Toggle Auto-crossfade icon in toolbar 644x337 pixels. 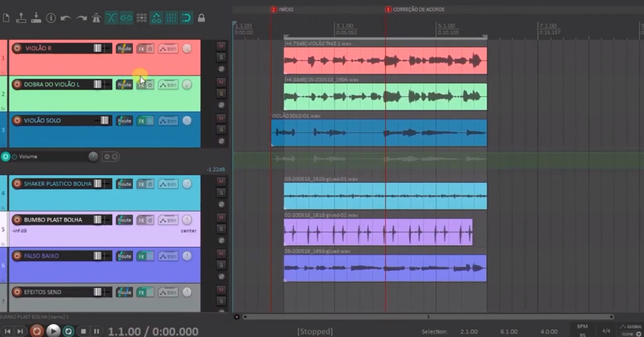[x=111, y=18]
